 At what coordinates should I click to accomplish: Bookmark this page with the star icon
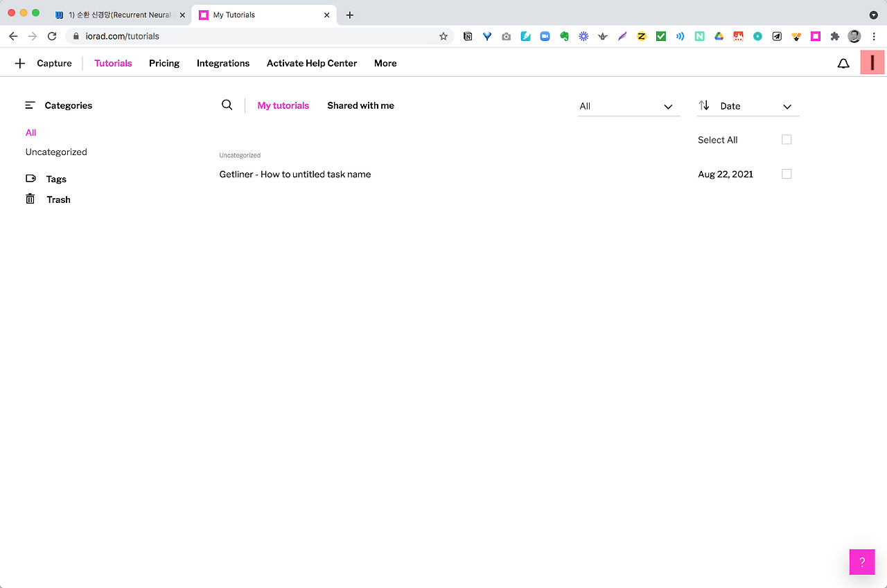tap(443, 36)
